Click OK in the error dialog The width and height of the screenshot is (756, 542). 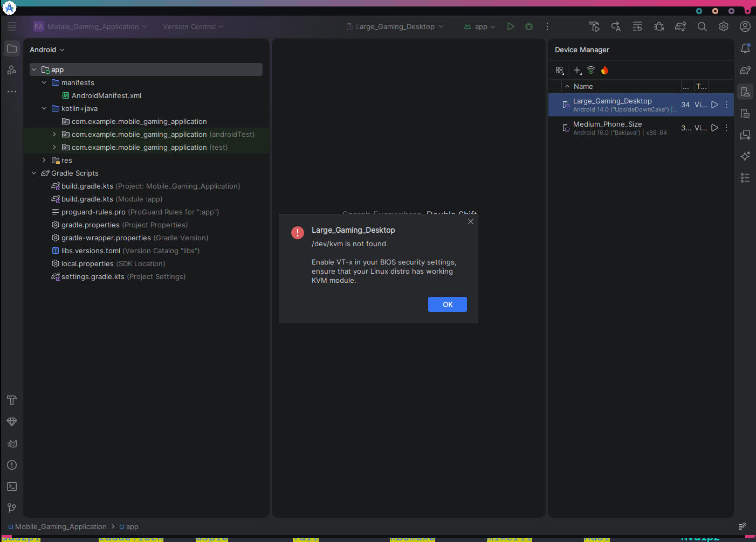coord(447,304)
